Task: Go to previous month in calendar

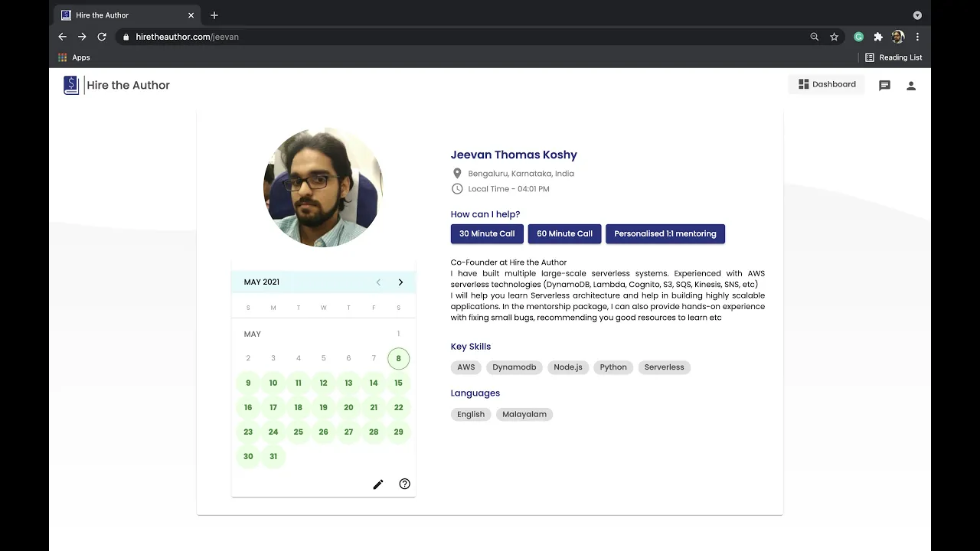Action: pos(378,282)
